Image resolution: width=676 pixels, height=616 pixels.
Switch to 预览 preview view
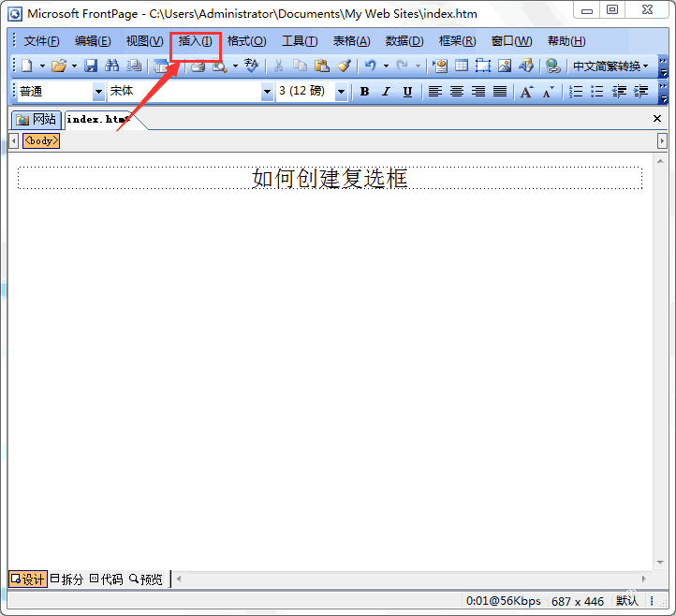pos(146,579)
